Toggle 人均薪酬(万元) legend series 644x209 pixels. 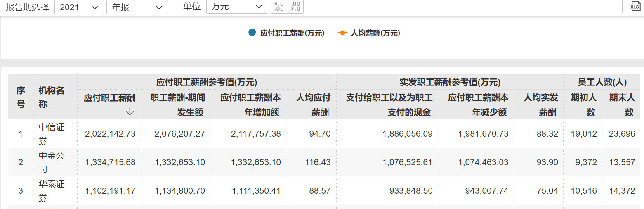[369, 33]
